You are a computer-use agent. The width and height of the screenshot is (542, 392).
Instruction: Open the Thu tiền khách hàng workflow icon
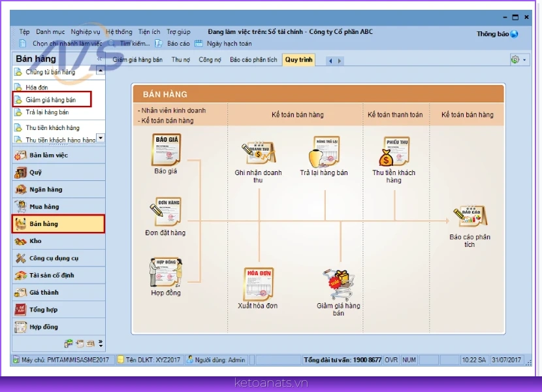coord(394,152)
